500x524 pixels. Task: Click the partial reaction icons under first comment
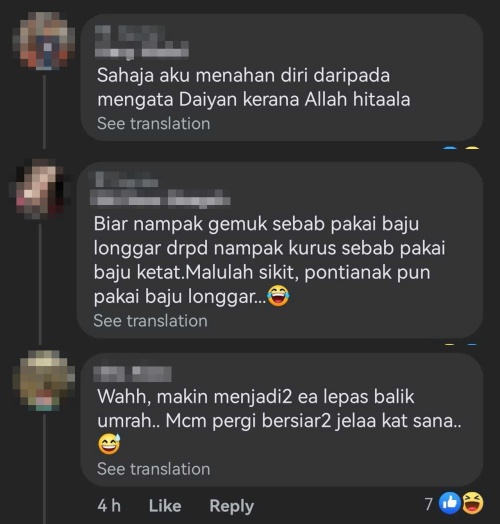point(461,148)
